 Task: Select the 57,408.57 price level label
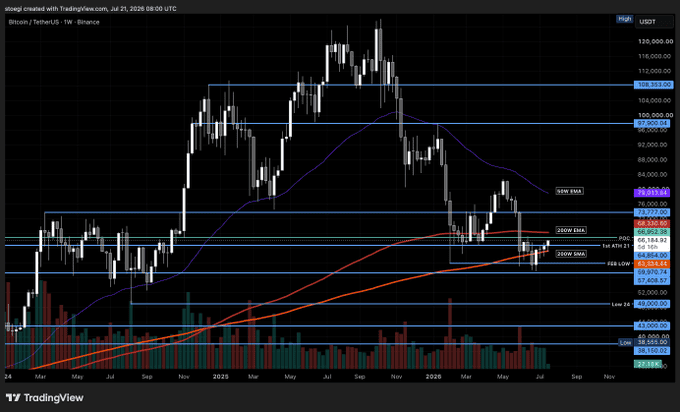click(652, 281)
